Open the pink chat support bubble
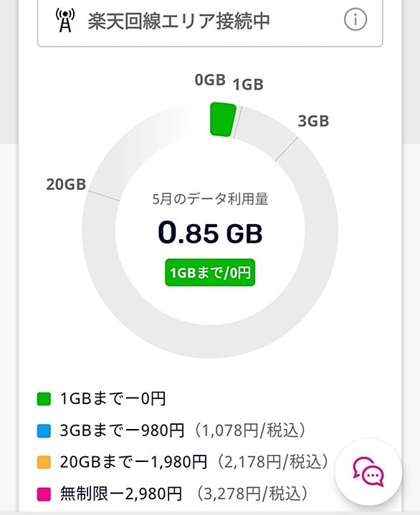 click(368, 472)
